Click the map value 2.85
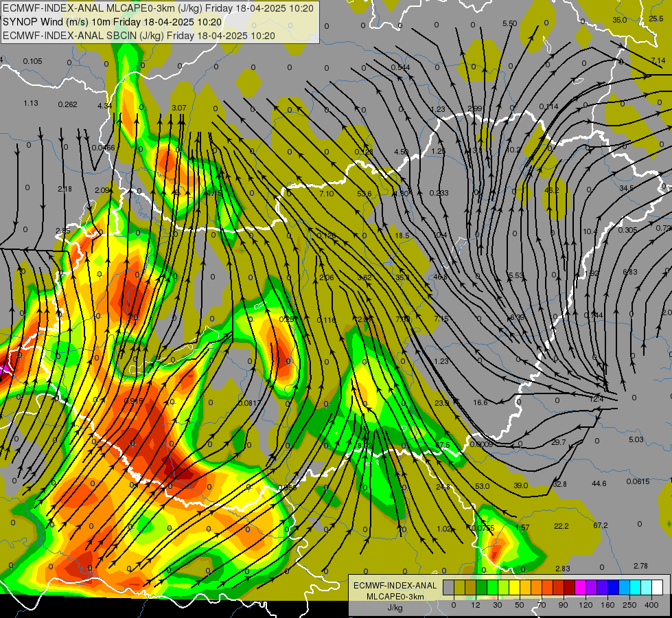 [x=63, y=231]
